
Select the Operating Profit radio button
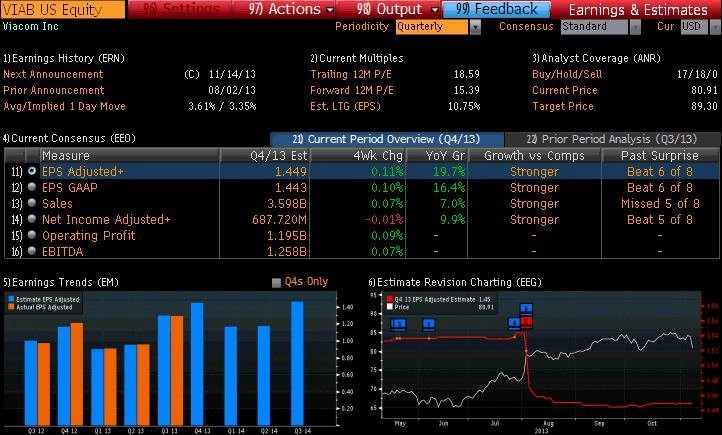(x=32, y=235)
